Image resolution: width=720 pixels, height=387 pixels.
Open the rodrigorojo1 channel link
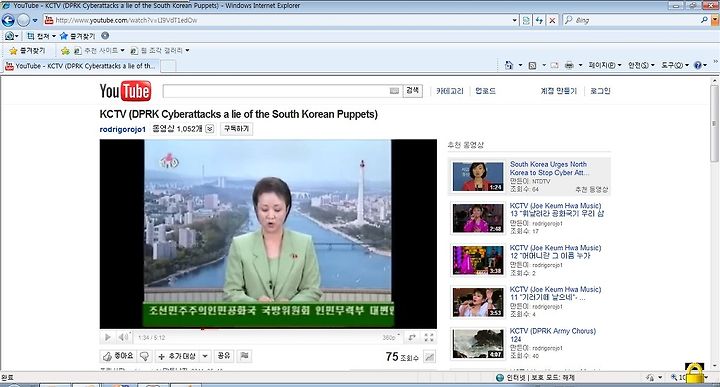click(x=122, y=129)
